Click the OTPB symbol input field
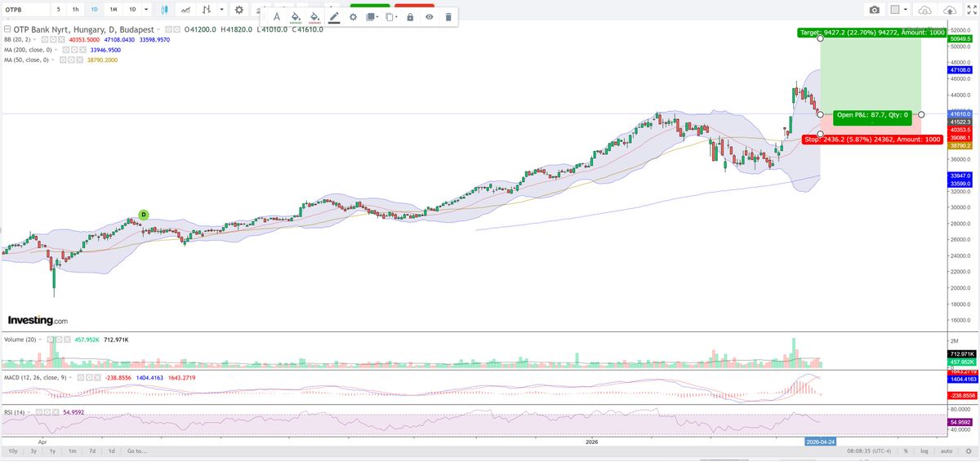This screenshot has height=462, width=980. (24, 10)
